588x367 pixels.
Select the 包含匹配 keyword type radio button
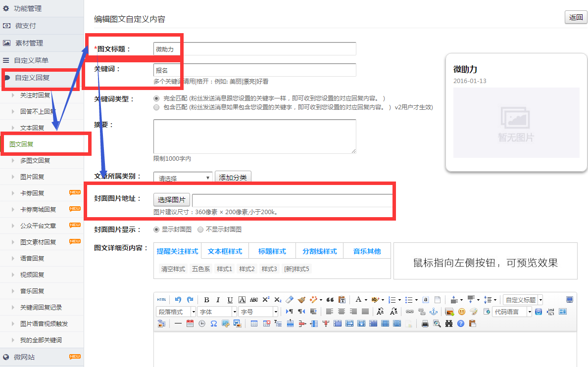156,107
